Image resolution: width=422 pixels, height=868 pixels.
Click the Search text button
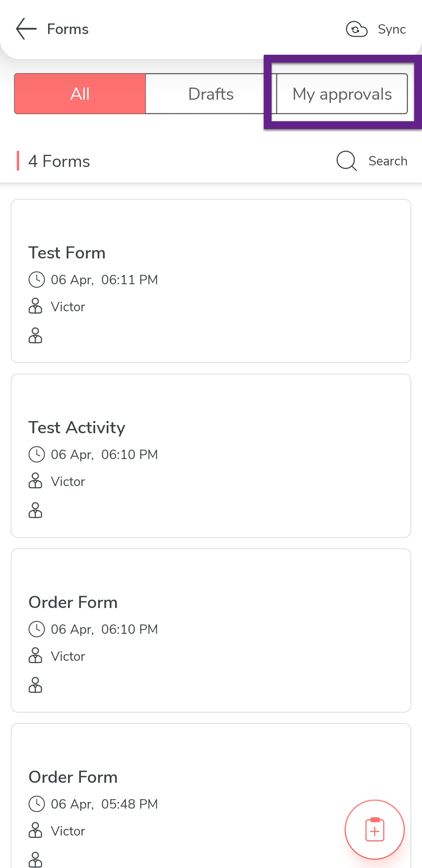pyautogui.click(x=388, y=161)
